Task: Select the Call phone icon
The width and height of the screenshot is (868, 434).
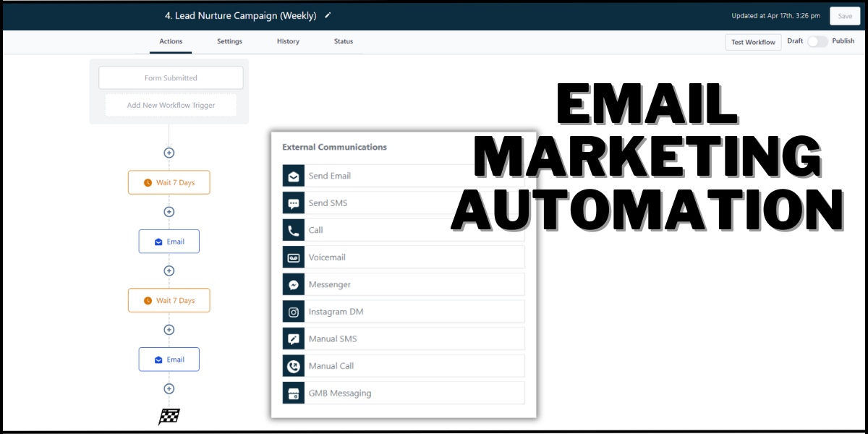Action: point(293,230)
